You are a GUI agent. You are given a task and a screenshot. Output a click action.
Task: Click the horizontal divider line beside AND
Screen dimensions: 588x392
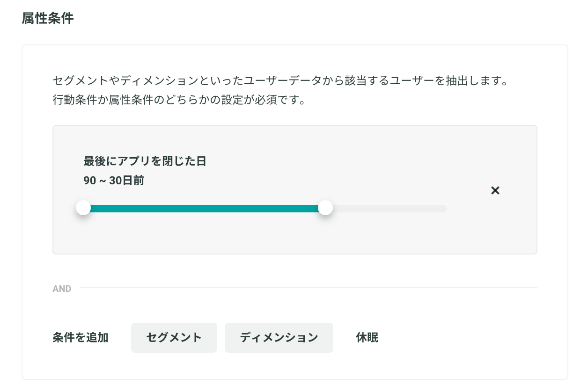pos(309,288)
